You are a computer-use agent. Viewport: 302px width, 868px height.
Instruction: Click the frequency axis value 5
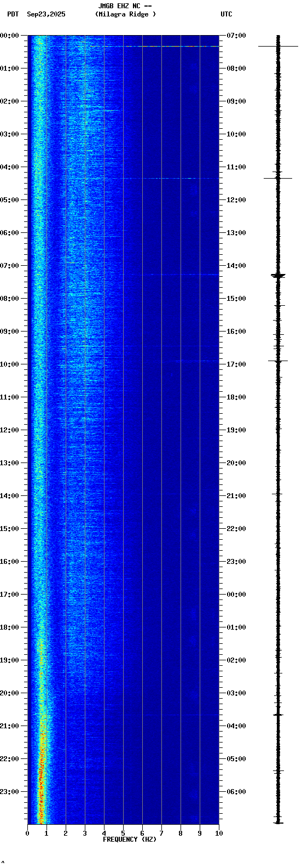point(123,833)
